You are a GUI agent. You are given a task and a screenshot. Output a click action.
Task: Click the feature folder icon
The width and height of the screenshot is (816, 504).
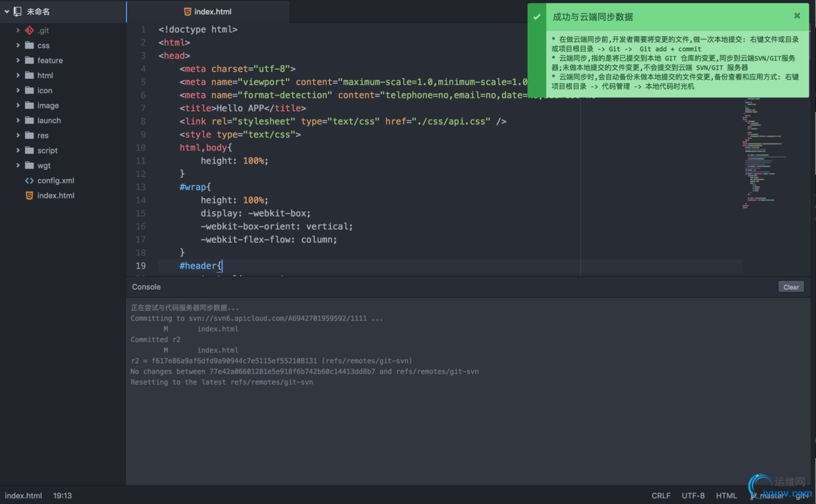(x=29, y=61)
